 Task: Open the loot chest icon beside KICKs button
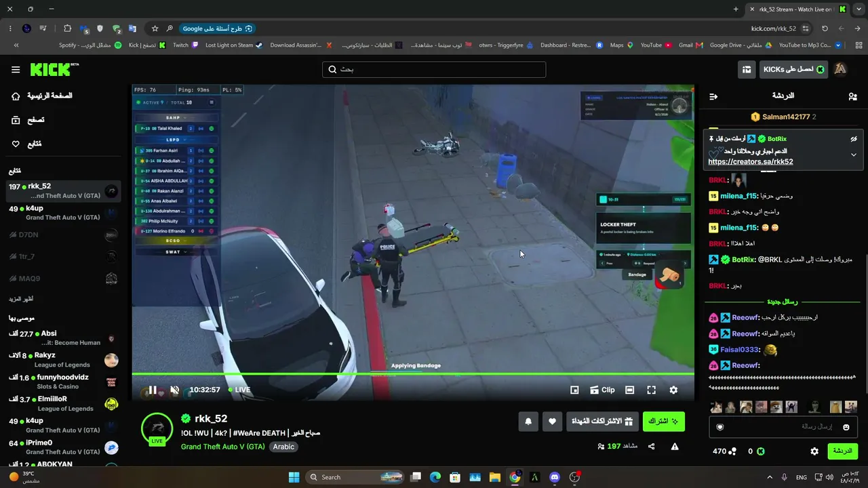(747, 69)
